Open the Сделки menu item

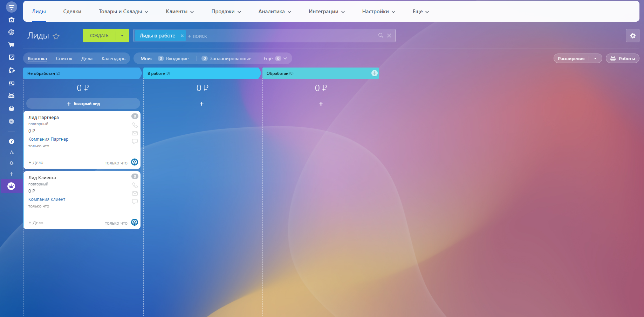(x=72, y=12)
